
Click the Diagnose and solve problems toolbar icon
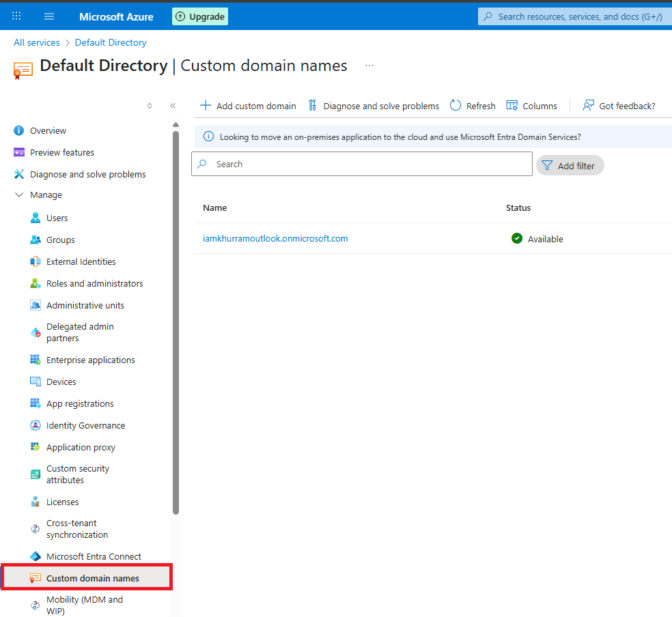point(313,105)
